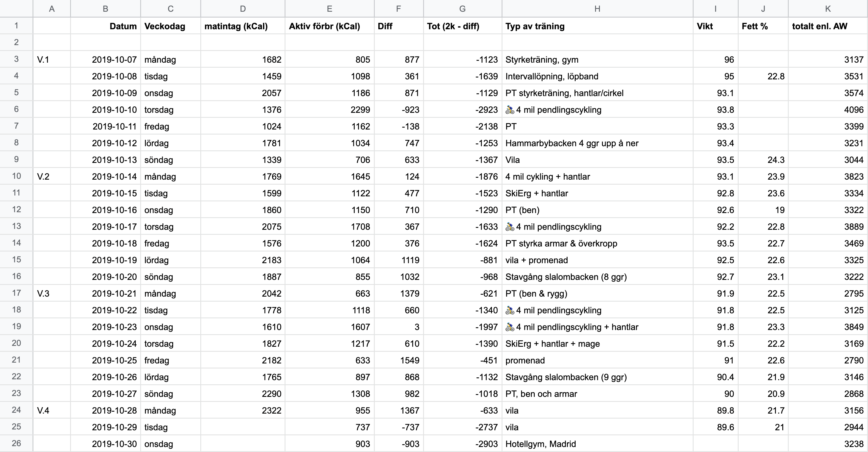Click the 'V.4' week label cell
Image resolution: width=868 pixels, height=452 pixels.
(51, 410)
